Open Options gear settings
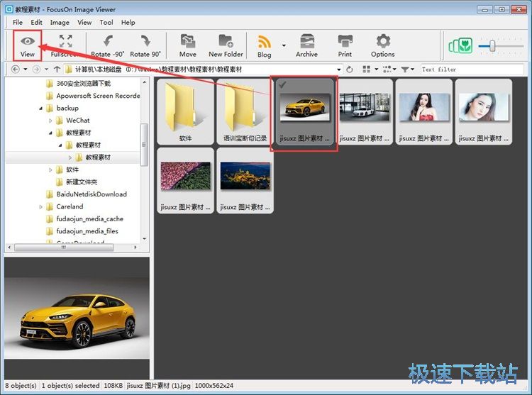The width and height of the screenshot is (532, 395). pyautogui.click(x=383, y=41)
